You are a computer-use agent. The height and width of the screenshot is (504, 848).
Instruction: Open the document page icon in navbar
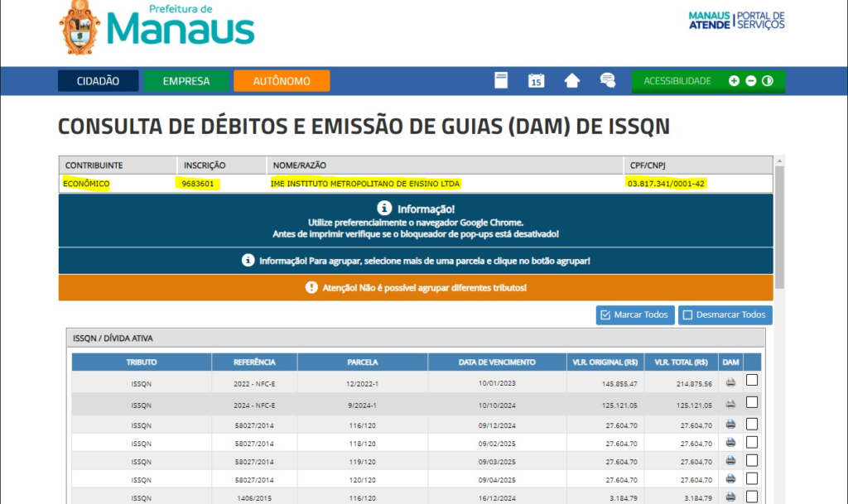point(500,80)
